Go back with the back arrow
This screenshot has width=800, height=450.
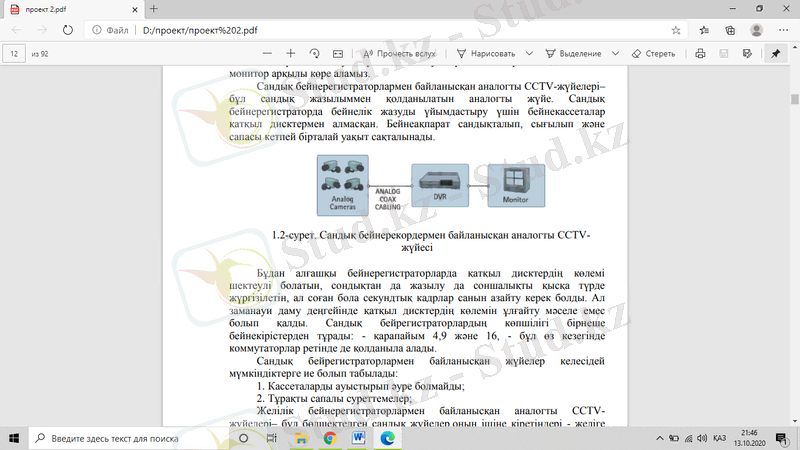[16, 30]
